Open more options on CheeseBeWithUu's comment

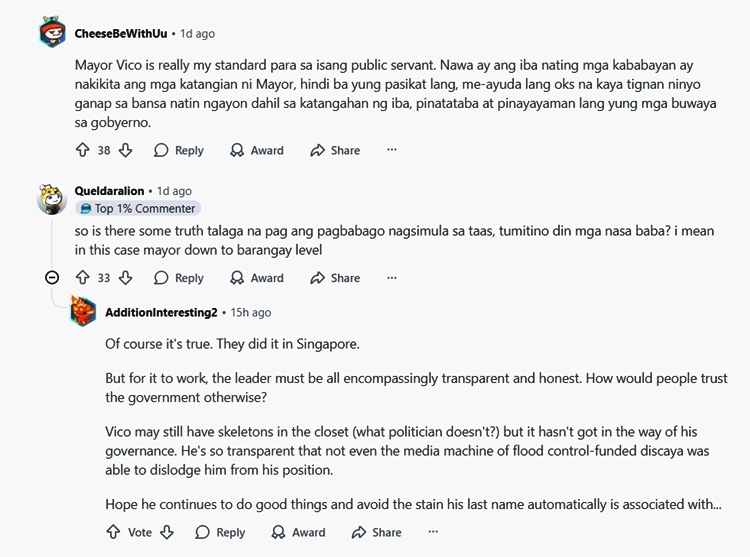pos(391,150)
